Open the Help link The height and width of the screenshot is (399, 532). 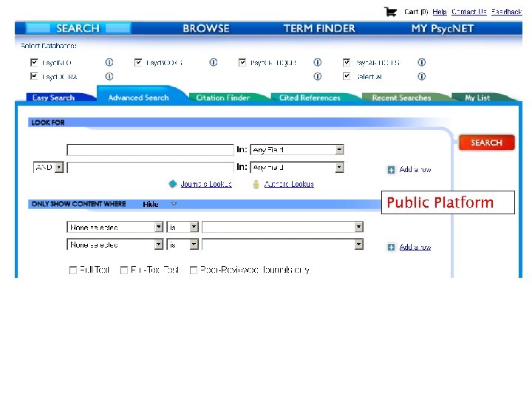click(440, 12)
